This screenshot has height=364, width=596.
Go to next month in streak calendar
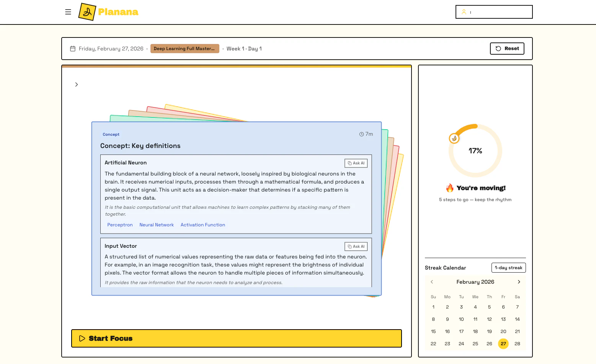(519, 282)
